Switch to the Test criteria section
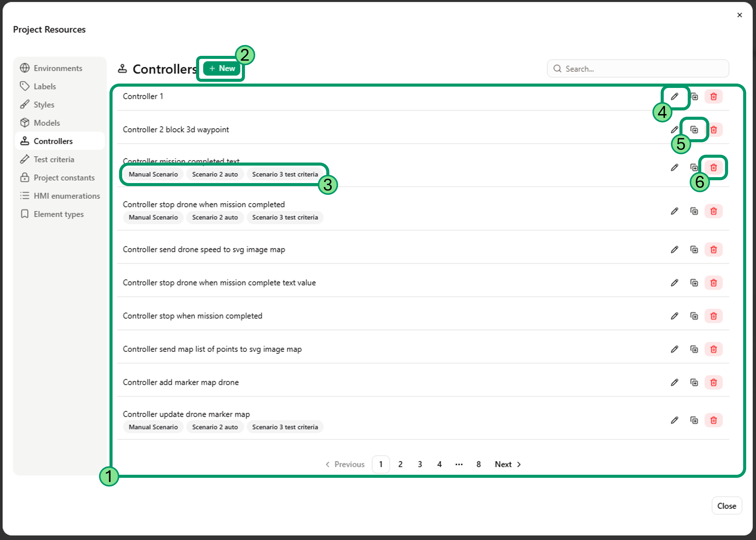The height and width of the screenshot is (540, 756). coord(54,159)
